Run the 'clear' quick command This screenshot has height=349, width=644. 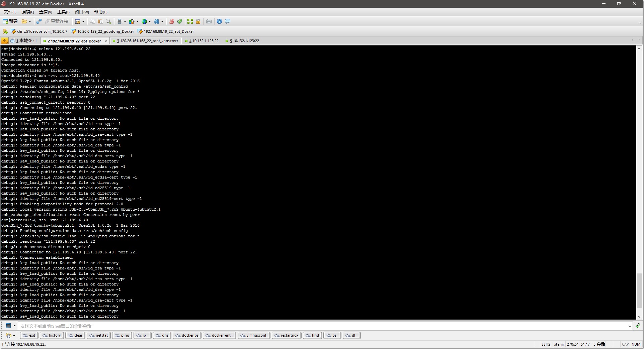tap(75, 335)
